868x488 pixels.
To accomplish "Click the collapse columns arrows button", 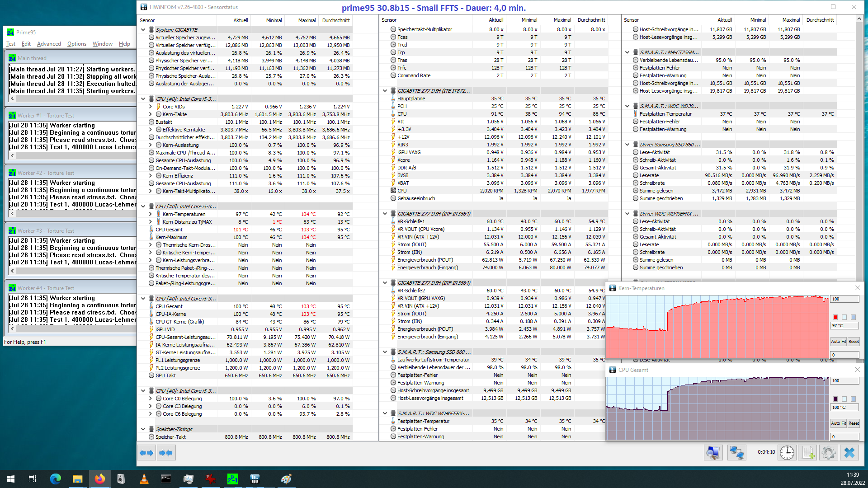I will (166, 453).
